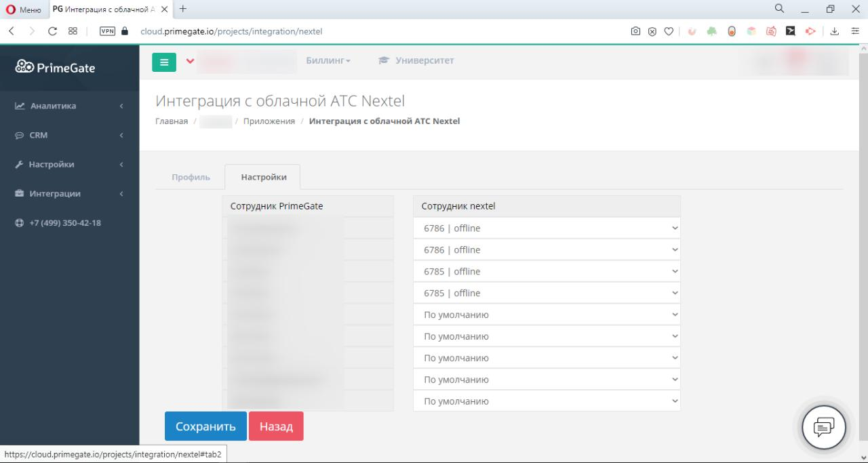This screenshot has width=868, height=463.
Task: Click the padlock site security icon
Action: tap(125, 31)
